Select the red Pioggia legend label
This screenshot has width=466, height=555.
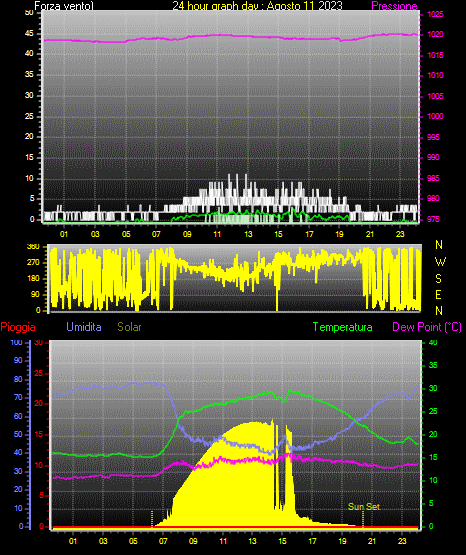tap(18, 327)
